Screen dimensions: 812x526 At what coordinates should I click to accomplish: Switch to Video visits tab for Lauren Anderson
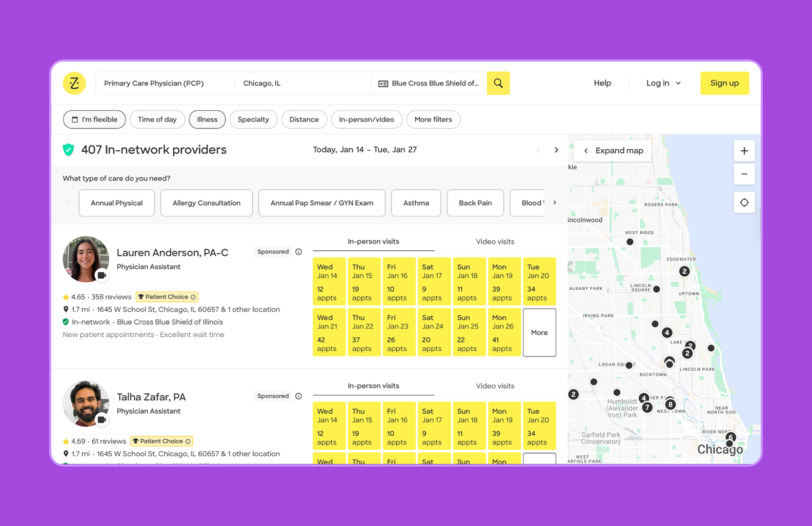(495, 241)
